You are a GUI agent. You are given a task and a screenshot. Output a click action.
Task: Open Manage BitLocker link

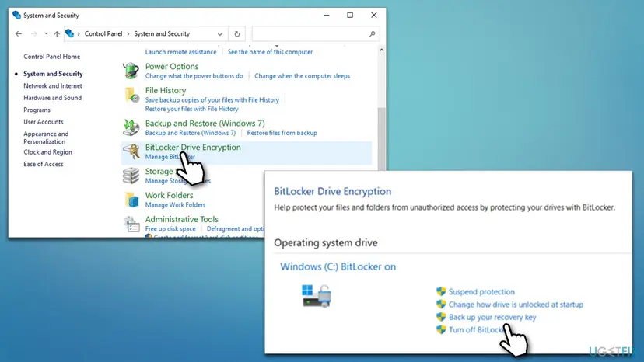click(x=170, y=157)
